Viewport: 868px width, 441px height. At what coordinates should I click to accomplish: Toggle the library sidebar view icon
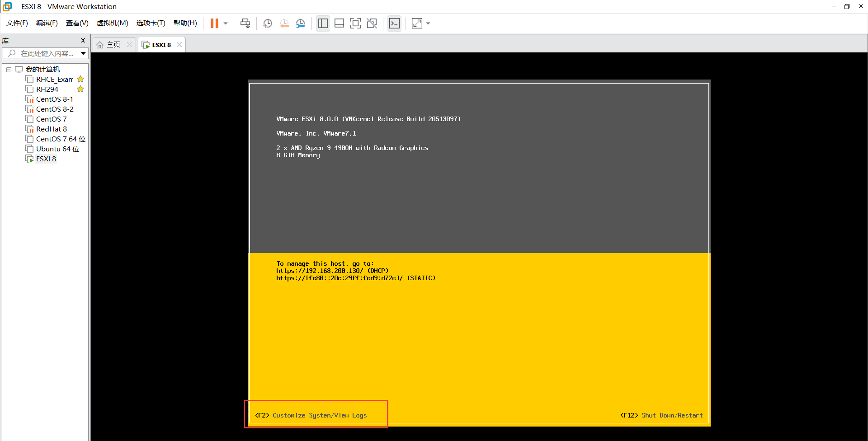tap(323, 23)
